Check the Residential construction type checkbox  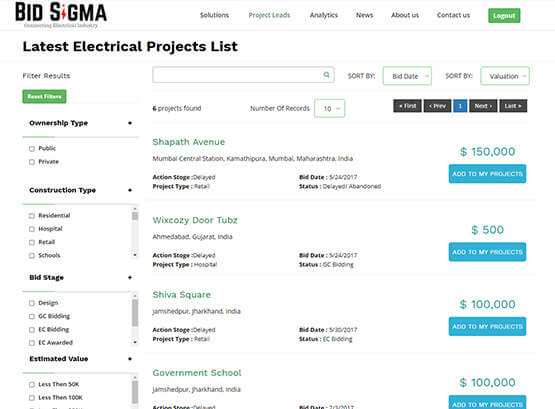(32, 216)
